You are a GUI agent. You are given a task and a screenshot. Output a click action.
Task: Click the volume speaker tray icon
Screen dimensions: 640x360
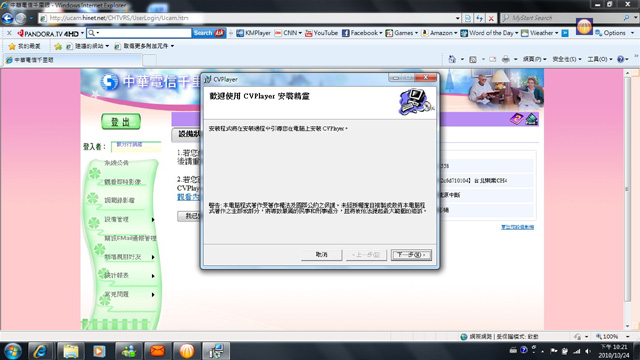click(x=588, y=351)
